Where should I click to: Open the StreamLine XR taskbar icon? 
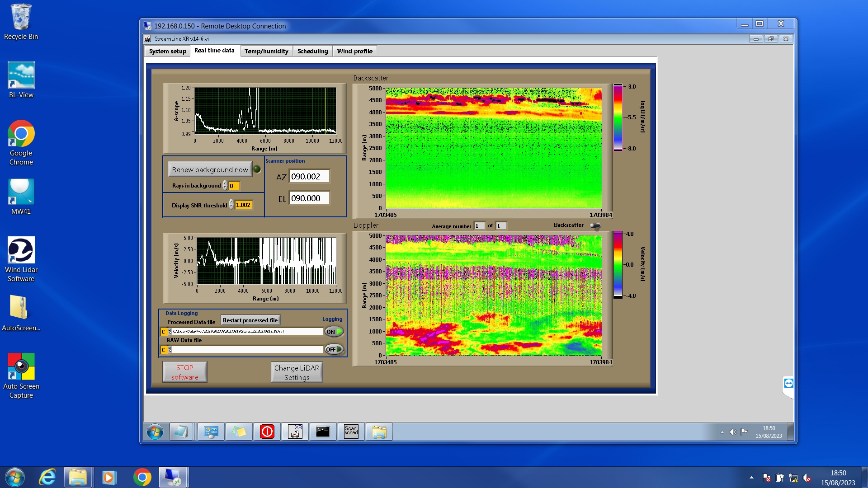click(x=295, y=432)
